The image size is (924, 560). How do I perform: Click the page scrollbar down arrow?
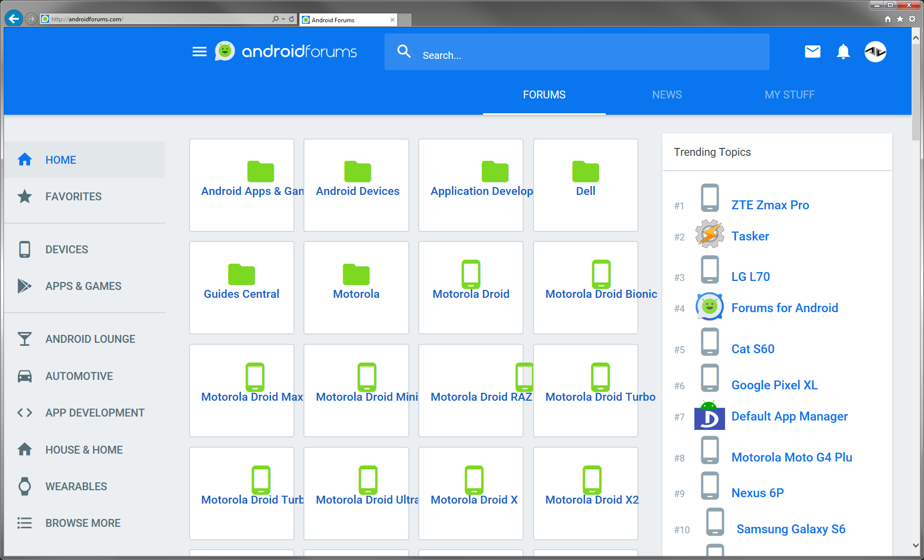pos(915,545)
